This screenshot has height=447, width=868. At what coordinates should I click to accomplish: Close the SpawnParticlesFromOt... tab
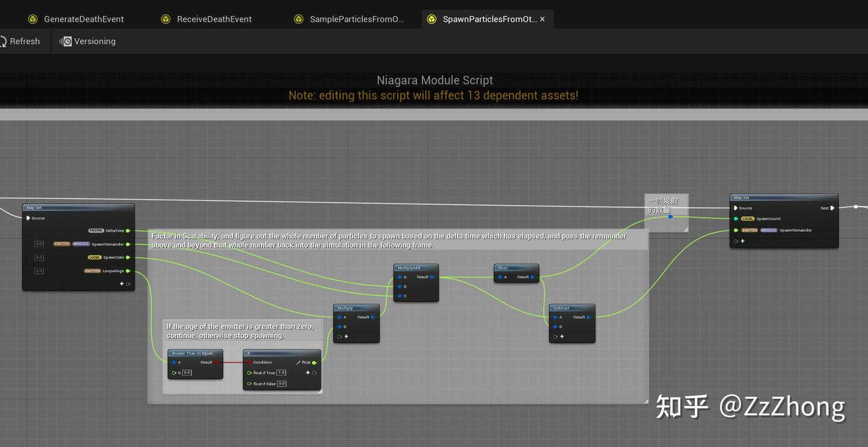click(x=542, y=19)
